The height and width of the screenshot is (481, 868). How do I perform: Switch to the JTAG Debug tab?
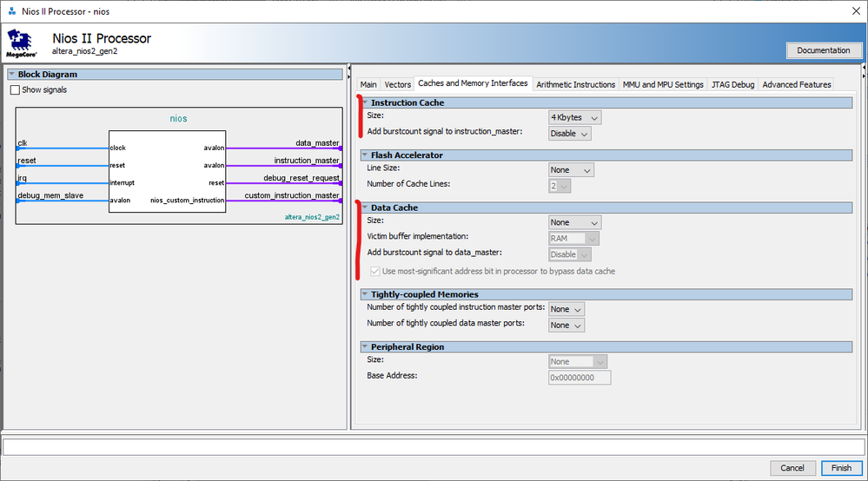[x=732, y=84]
